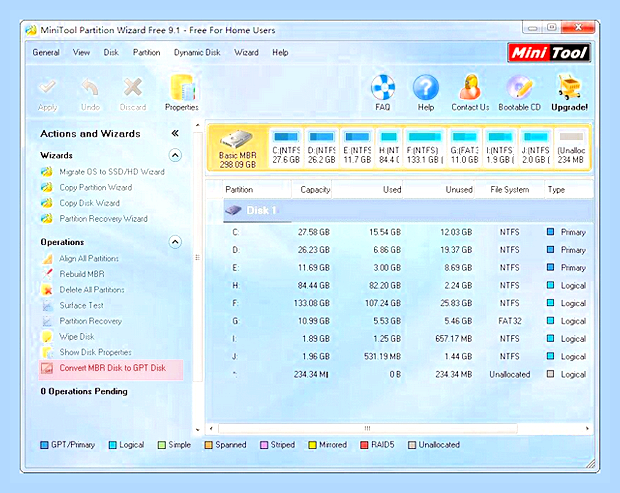Open the Help menu
Screen dimensions: 620x493
[280, 53]
